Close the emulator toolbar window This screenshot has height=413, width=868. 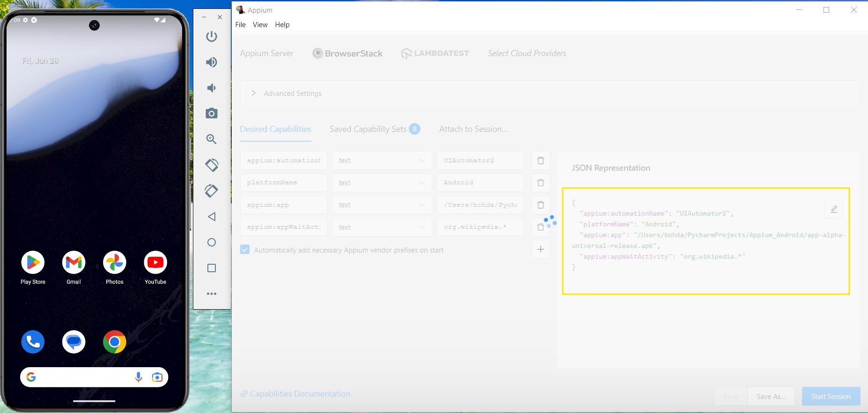(x=220, y=17)
